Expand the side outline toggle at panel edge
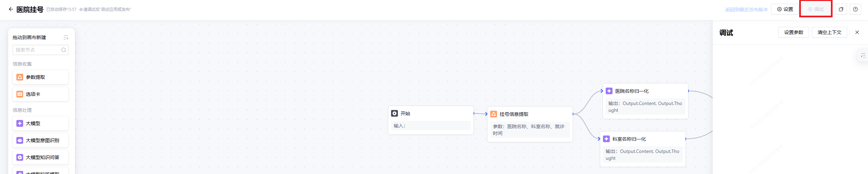 tap(863, 55)
